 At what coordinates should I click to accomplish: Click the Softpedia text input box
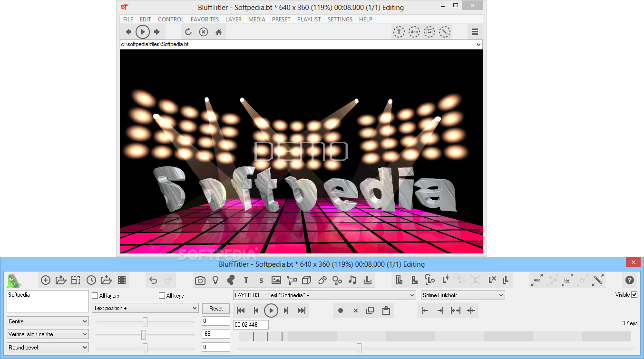coord(48,301)
